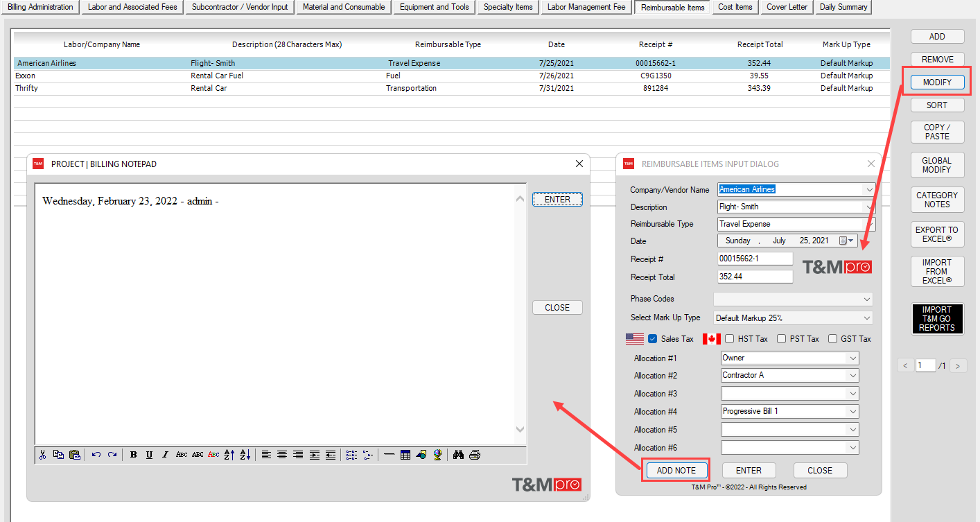The image size is (980, 522).
Task: Click IMPORT T&M GO REPORTS button
Action: pos(937,319)
